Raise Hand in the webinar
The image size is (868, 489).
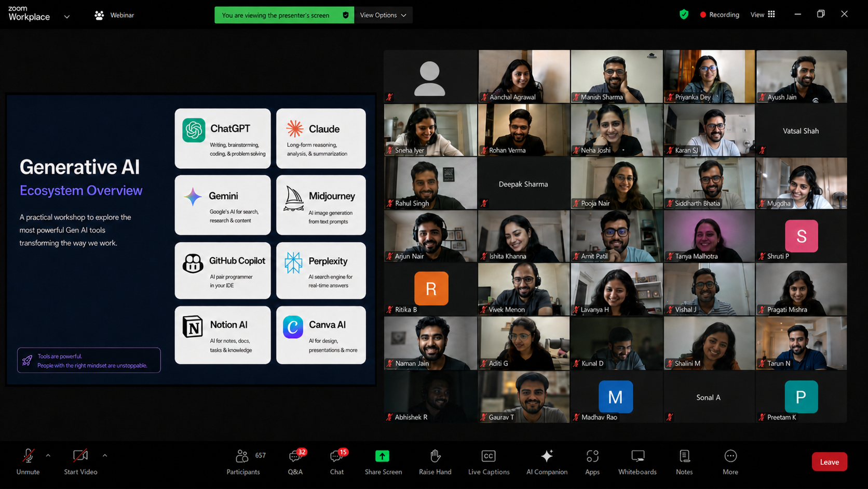click(x=435, y=461)
